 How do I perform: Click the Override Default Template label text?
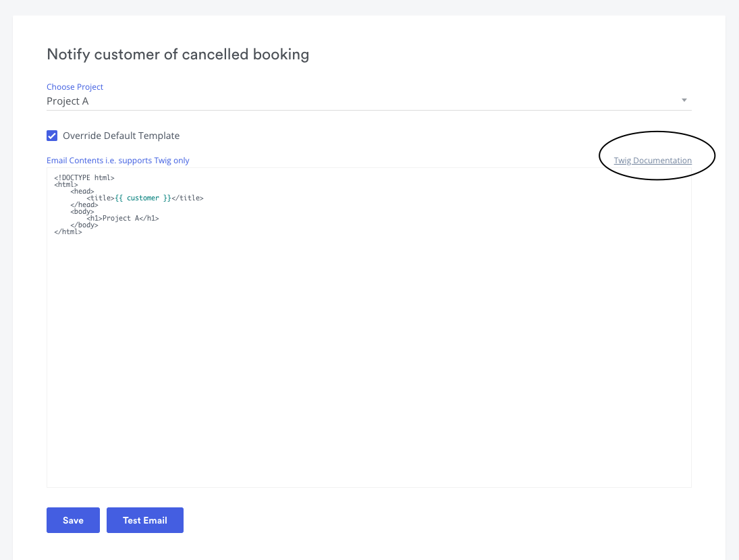click(x=121, y=136)
